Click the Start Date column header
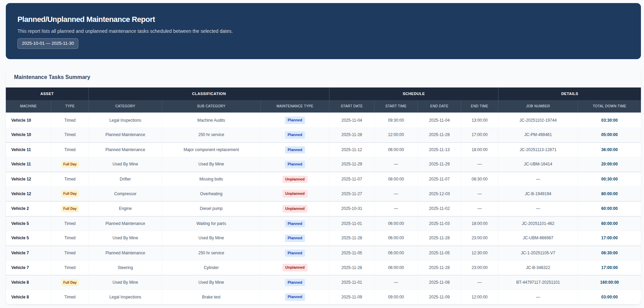Screen dimensions: 644x308 pos(351,106)
